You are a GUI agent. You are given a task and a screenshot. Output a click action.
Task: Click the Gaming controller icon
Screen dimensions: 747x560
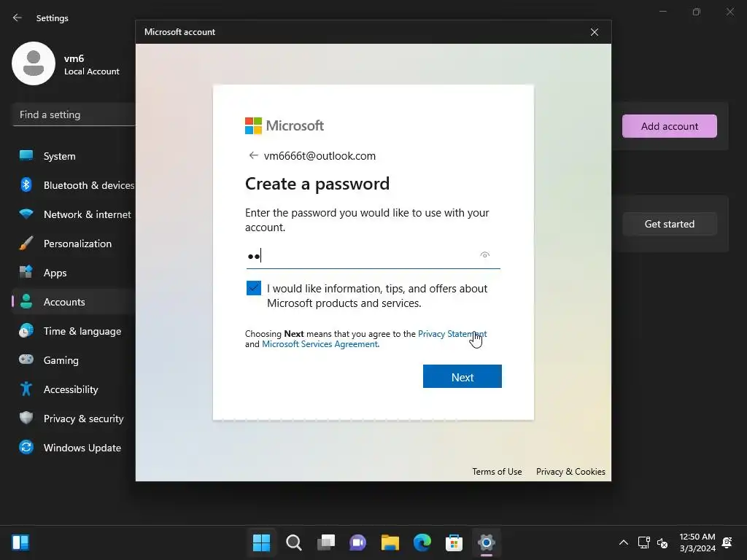click(x=26, y=359)
